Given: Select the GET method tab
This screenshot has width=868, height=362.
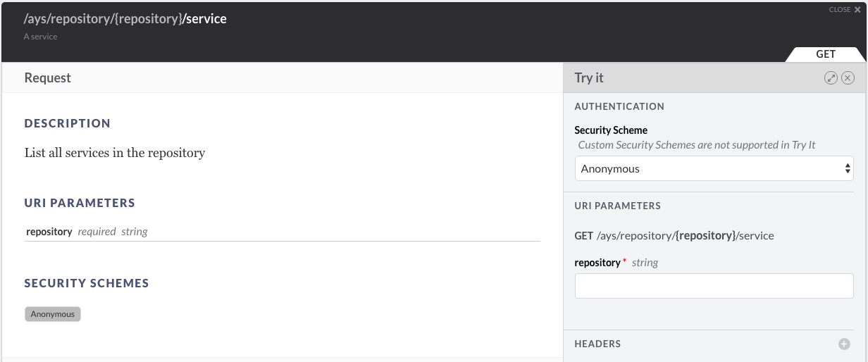Looking at the screenshot, I should (826, 54).
